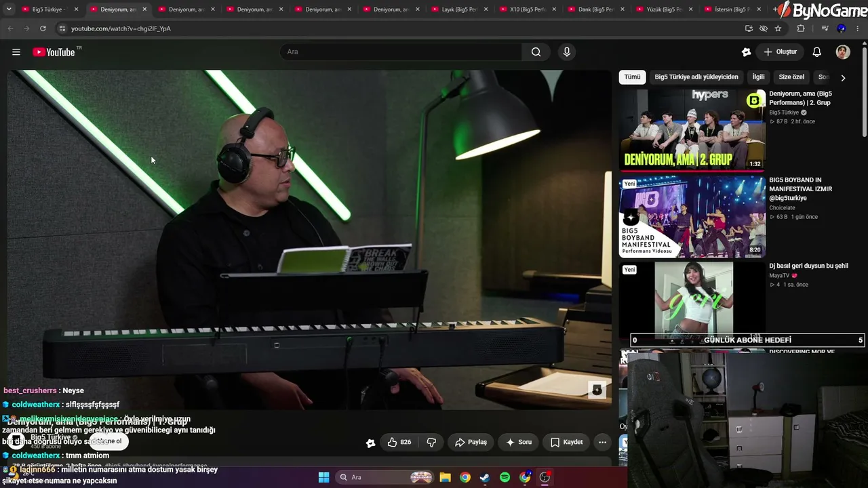Open the Chrome tab search dropdown
The height and width of the screenshot is (488, 868).
[x=9, y=9]
